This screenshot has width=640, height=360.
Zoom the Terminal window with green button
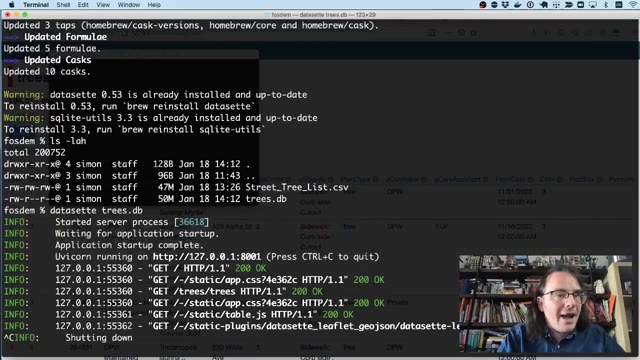[25, 14]
